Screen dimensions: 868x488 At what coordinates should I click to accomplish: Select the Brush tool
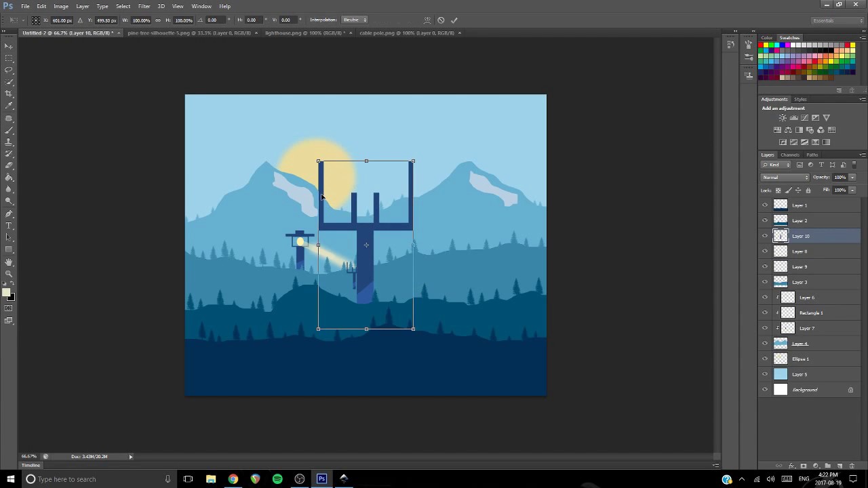(9, 130)
